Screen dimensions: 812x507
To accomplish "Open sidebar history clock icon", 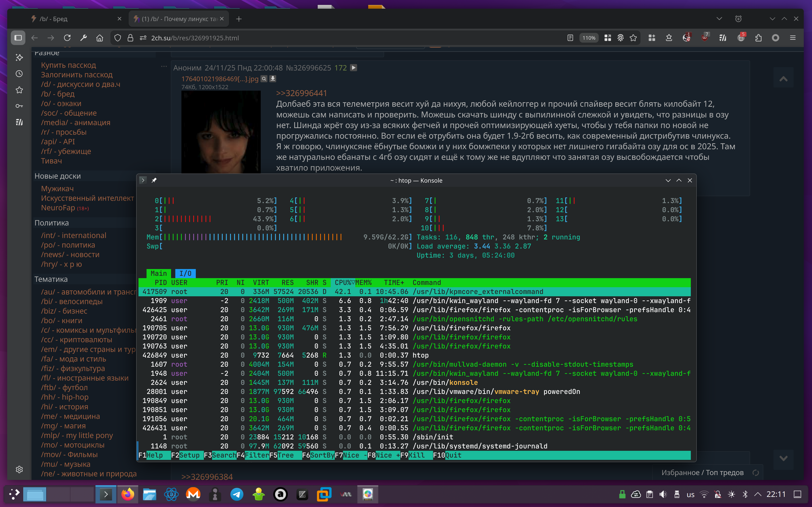I will tap(19, 74).
